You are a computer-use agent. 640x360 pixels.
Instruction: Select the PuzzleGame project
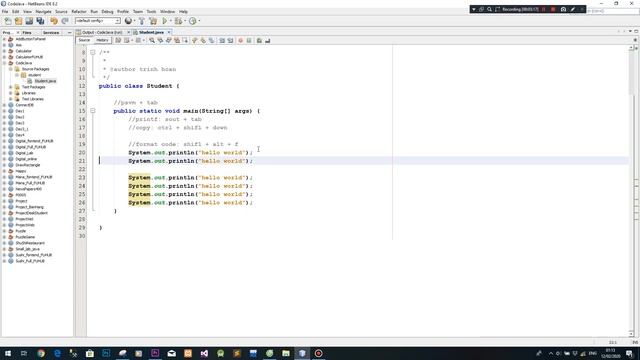pyautogui.click(x=25, y=237)
